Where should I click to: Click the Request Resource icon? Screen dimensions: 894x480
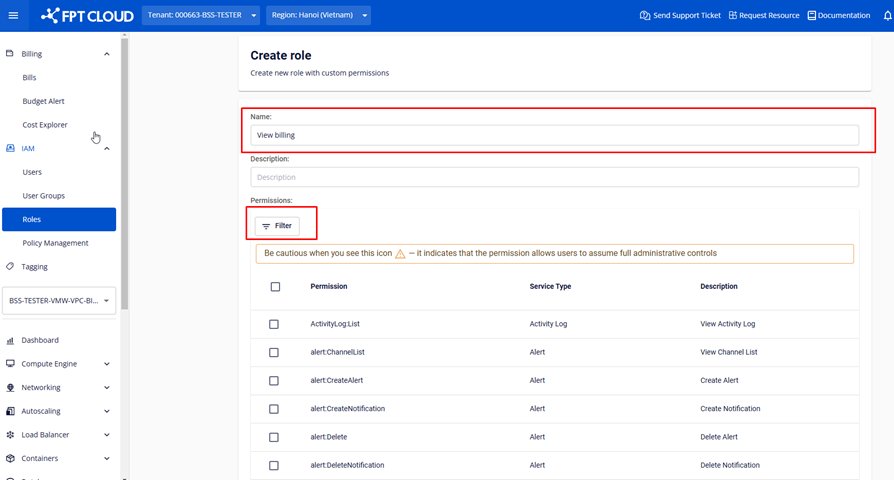point(732,16)
